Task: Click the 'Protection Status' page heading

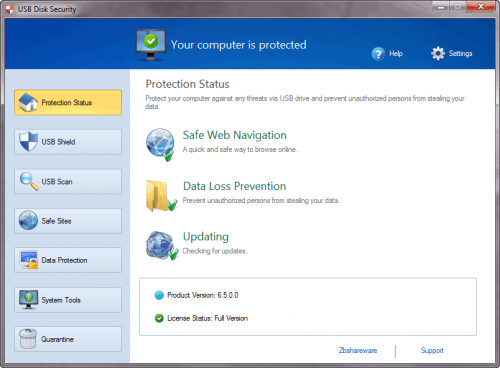Action: click(187, 84)
